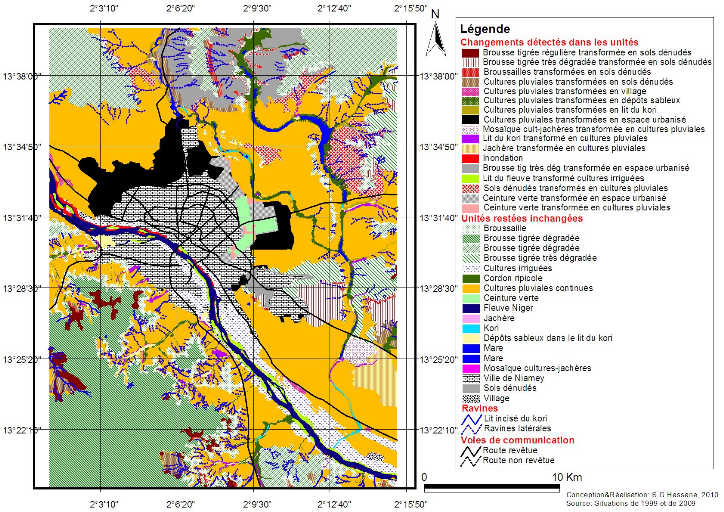Click the cyan Kori swatch
Image resolution: width=724 pixels, height=512 pixels.
471,328
